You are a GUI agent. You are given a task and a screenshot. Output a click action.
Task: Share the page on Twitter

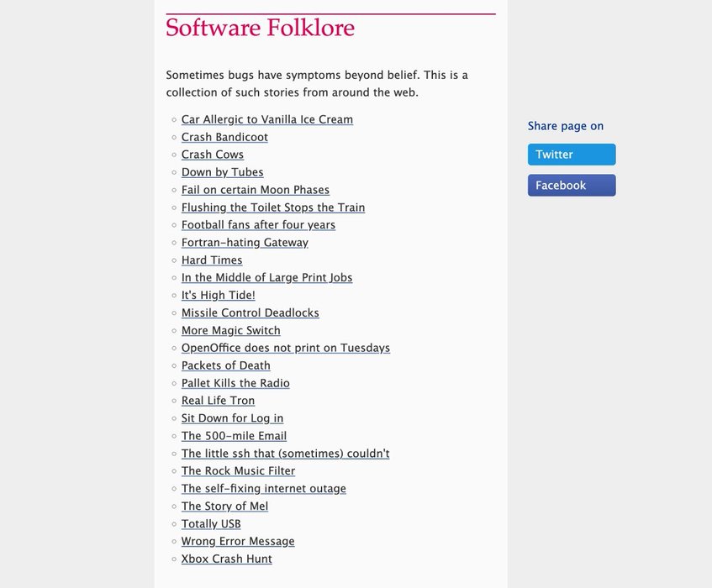point(572,155)
